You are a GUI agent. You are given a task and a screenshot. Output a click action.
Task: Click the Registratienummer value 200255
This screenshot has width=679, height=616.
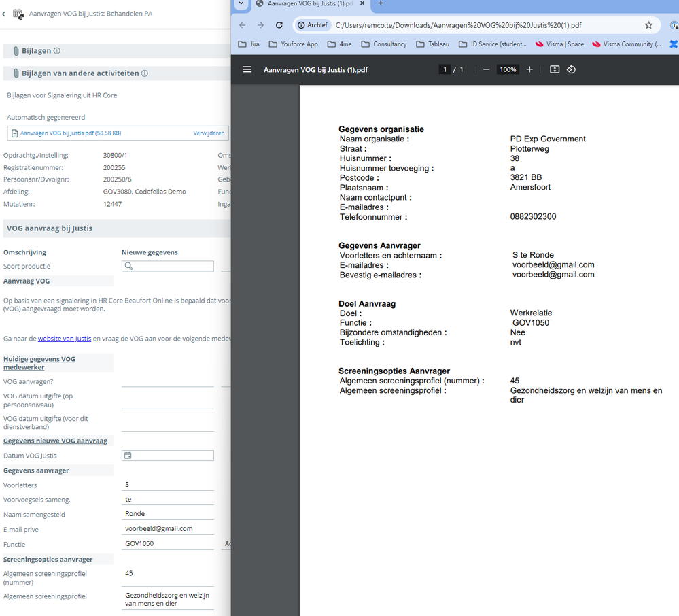coord(114,168)
